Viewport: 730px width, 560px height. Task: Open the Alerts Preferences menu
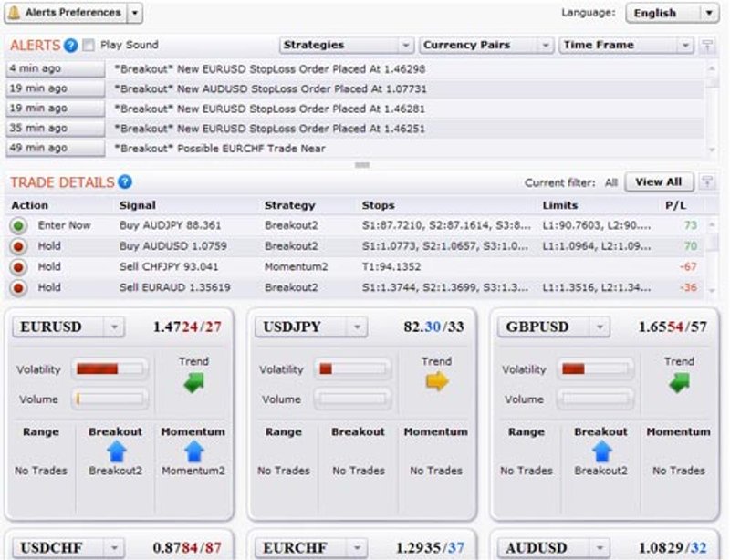click(x=68, y=13)
